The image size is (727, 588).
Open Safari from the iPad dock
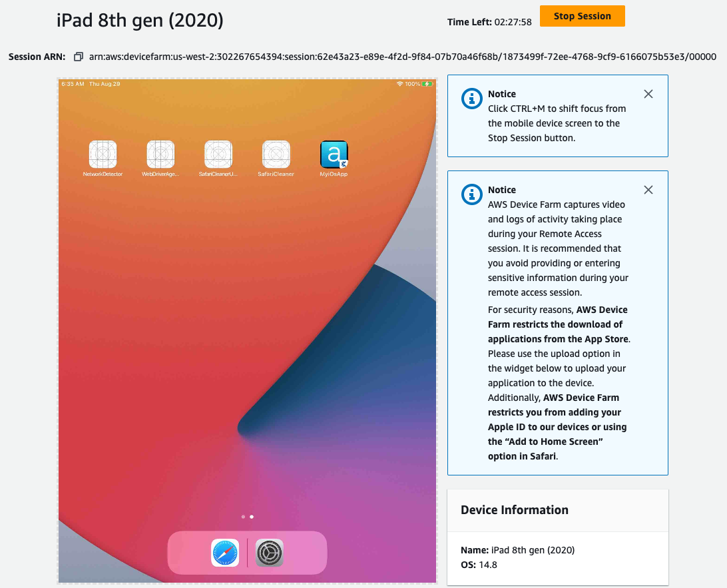click(225, 553)
